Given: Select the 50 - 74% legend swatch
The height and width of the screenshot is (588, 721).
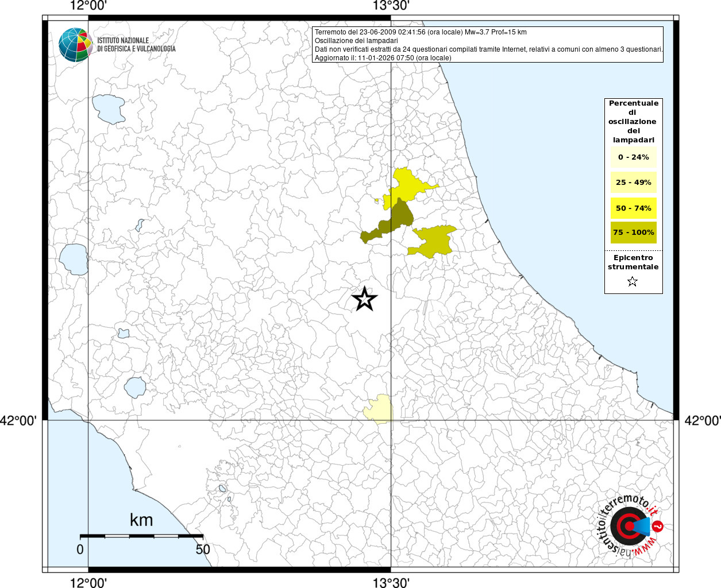Looking at the screenshot, I should 633,208.
